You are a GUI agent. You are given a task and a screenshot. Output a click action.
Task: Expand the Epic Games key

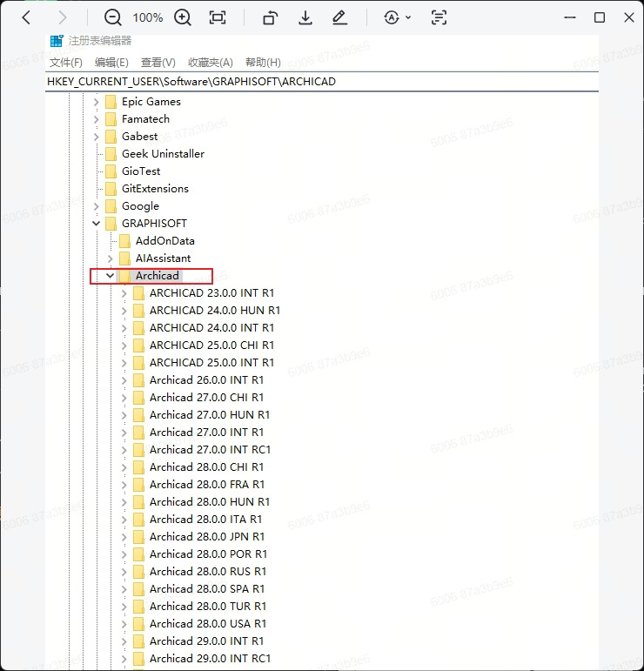click(x=97, y=102)
